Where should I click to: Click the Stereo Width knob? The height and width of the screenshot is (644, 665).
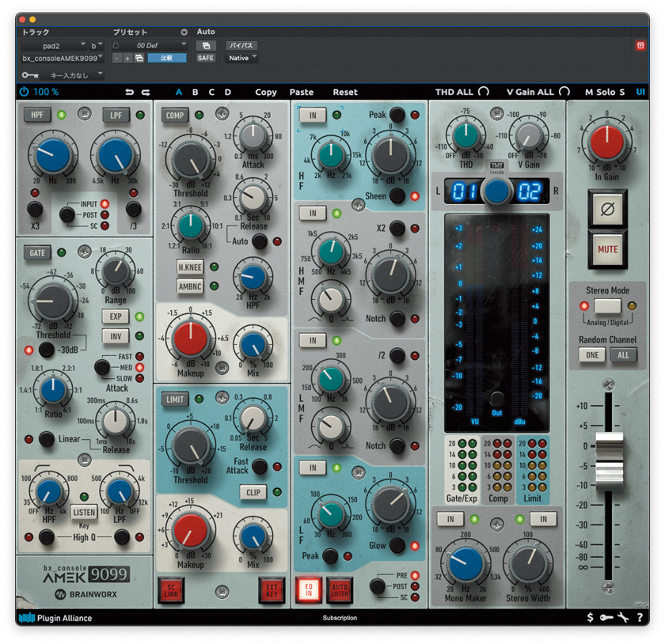coord(528,563)
